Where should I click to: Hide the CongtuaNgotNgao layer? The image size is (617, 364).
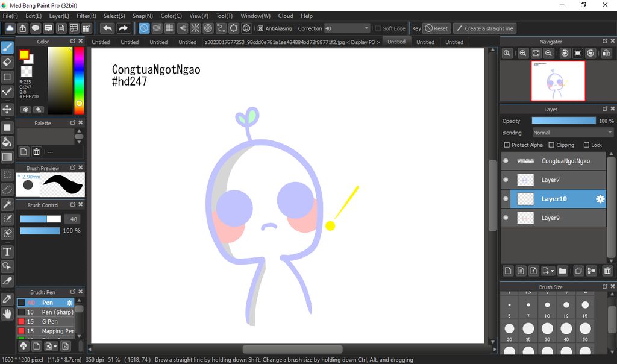[506, 161]
